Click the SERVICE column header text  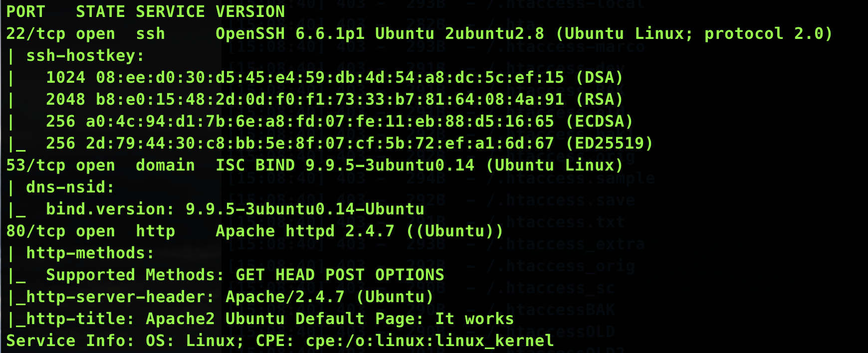[x=170, y=11]
